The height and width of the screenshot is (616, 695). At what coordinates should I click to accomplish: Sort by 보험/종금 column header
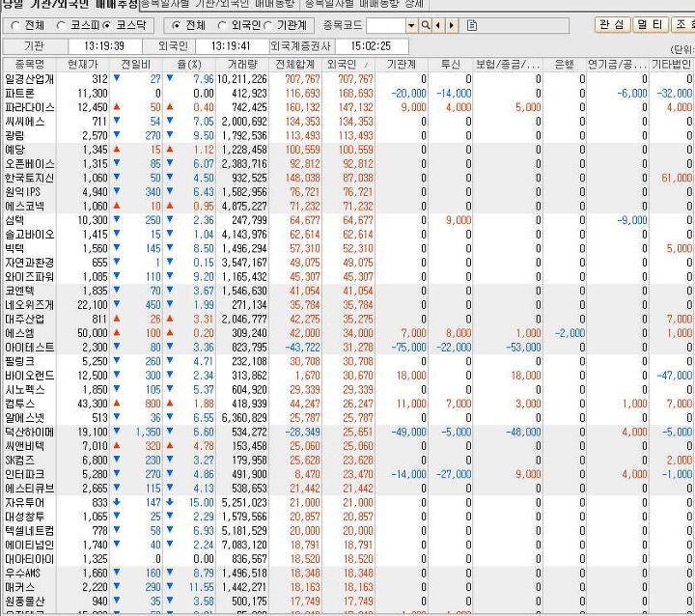tap(508, 65)
